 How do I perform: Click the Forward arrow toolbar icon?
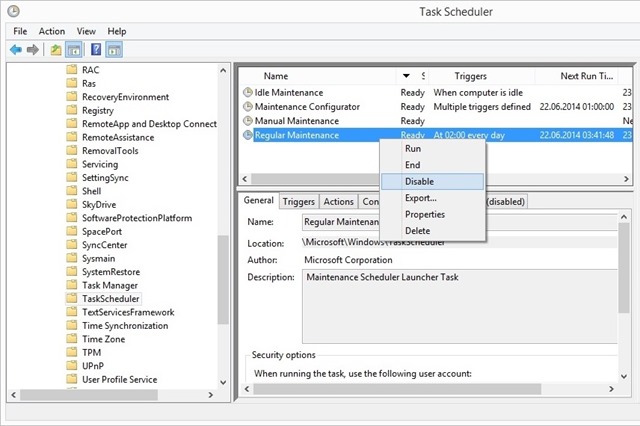point(33,50)
